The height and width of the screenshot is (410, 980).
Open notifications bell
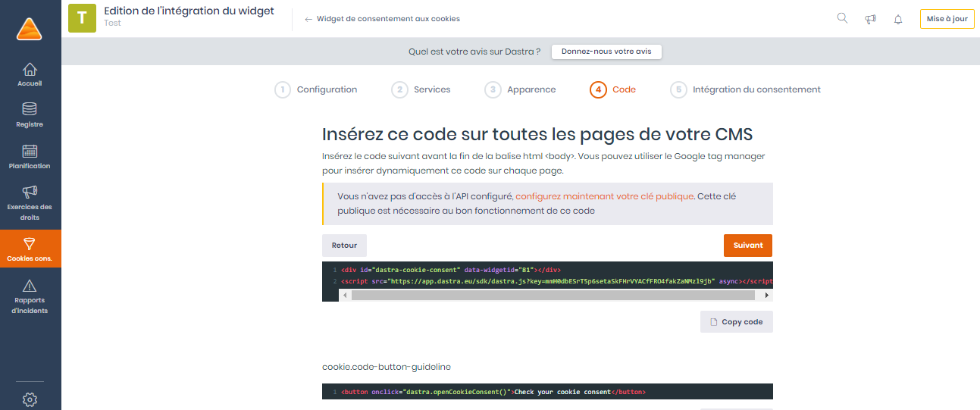898,19
